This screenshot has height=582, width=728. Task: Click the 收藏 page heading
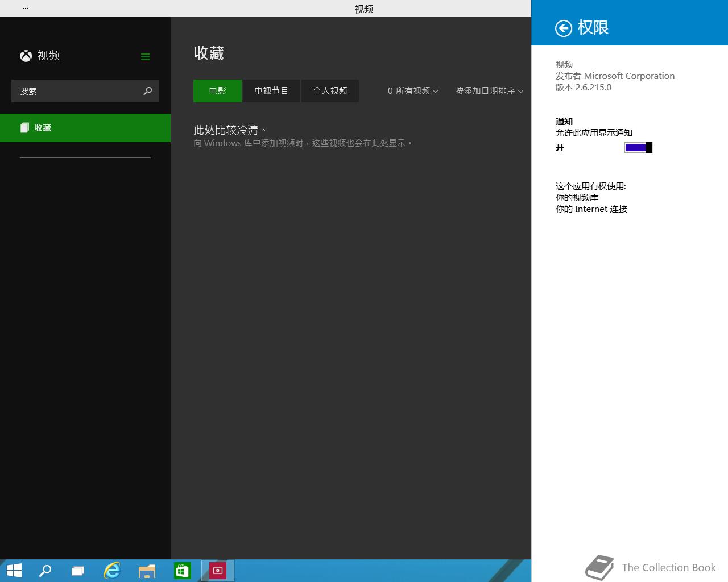[209, 53]
